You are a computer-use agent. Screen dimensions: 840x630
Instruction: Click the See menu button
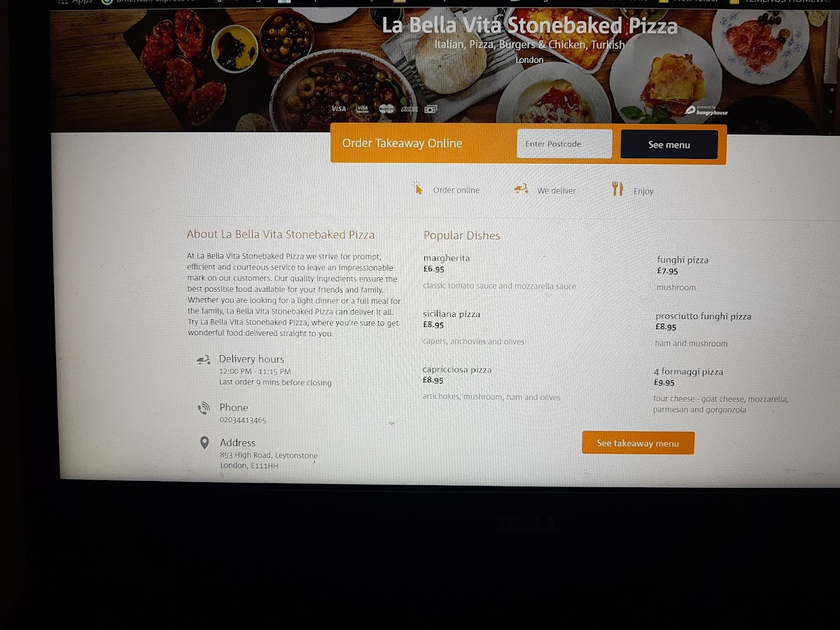669,145
